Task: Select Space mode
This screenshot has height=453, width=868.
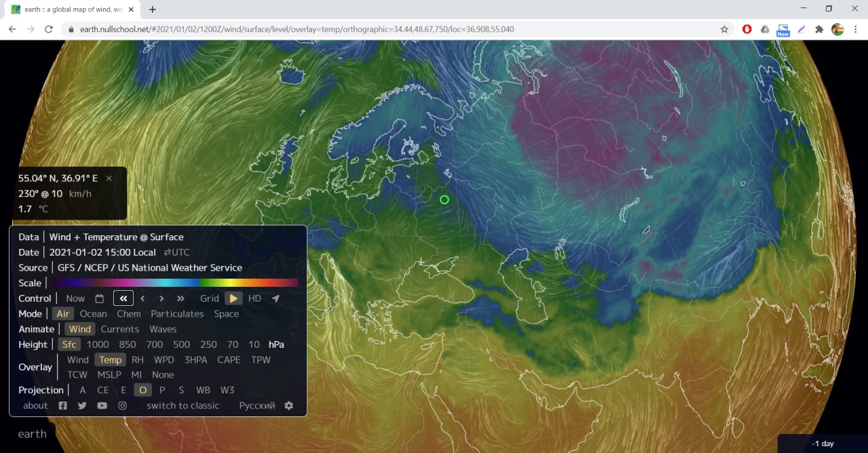Action: click(x=226, y=314)
